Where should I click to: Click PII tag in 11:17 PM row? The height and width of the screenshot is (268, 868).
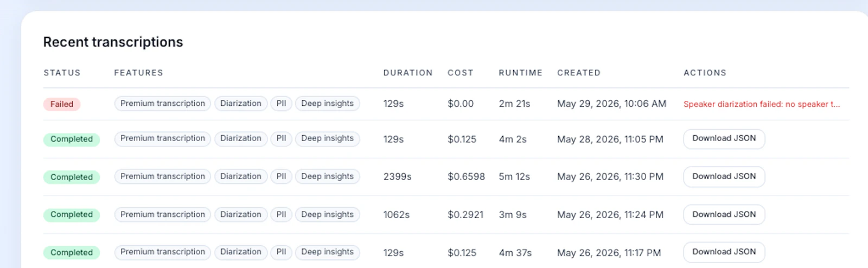click(x=281, y=252)
